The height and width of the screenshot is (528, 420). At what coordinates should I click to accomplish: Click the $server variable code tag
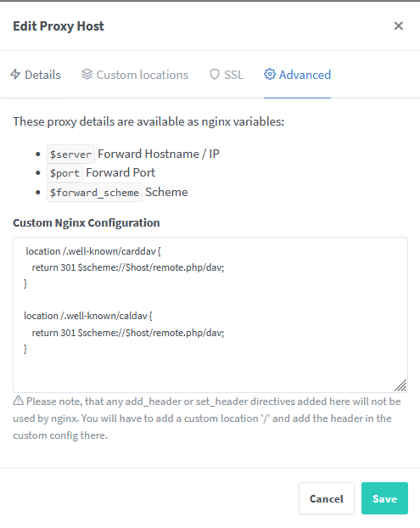70,154
